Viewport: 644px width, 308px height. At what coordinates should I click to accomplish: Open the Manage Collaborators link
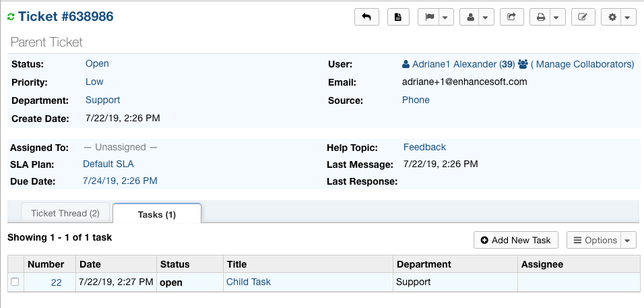click(582, 64)
